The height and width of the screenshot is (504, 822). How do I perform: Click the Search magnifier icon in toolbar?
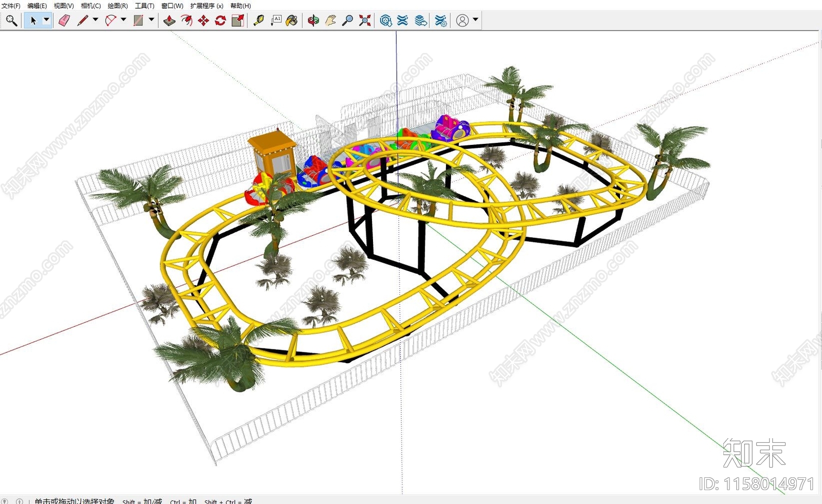click(x=11, y=21)
